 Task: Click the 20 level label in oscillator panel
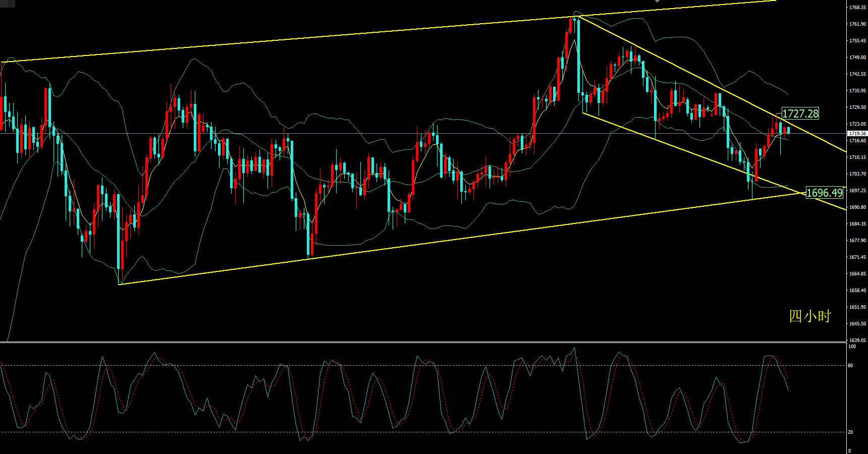851,432
